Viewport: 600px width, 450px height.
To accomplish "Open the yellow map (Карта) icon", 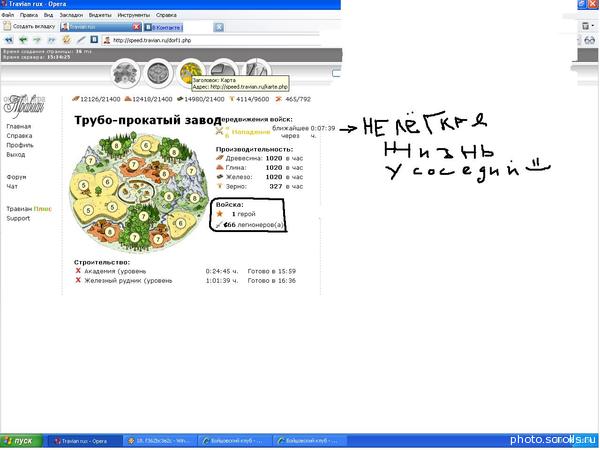I will point(189,72).
